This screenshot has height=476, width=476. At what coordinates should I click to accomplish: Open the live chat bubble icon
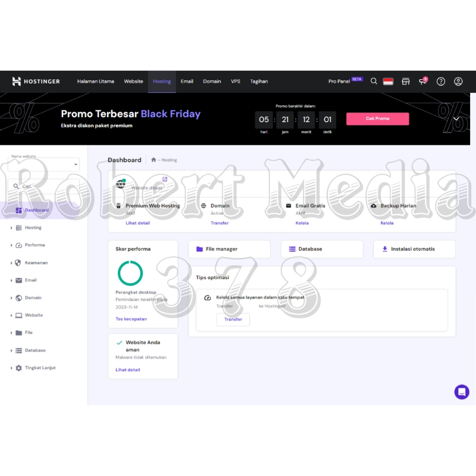click(462, 392)
